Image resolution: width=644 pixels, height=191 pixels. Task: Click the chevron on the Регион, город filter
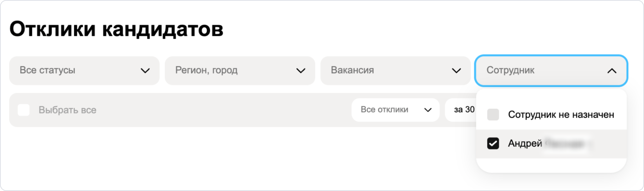(x=301, y=70)
